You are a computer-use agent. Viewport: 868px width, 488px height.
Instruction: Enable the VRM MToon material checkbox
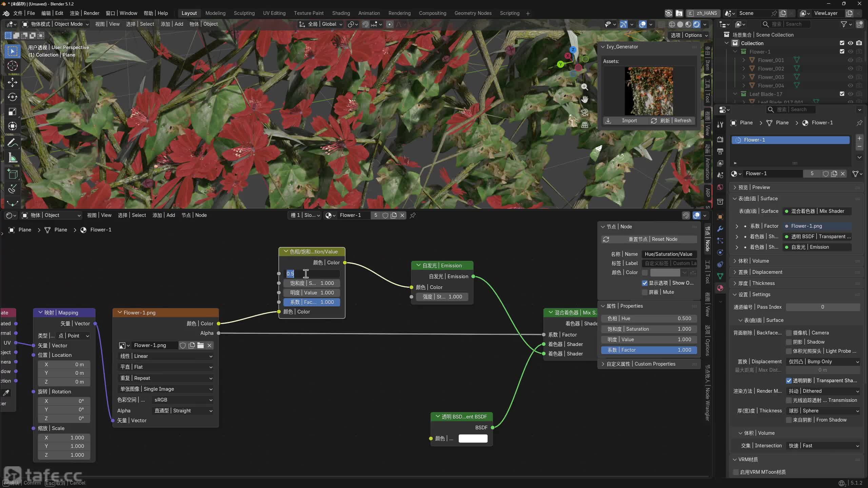point(736,472)
